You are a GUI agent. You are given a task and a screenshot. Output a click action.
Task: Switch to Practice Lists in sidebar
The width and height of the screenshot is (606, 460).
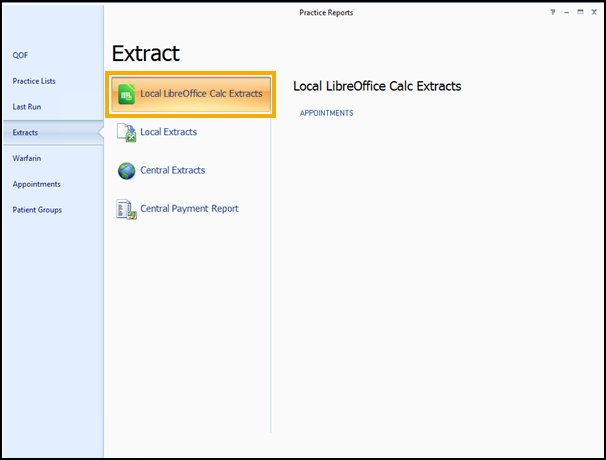click(34, 81)
